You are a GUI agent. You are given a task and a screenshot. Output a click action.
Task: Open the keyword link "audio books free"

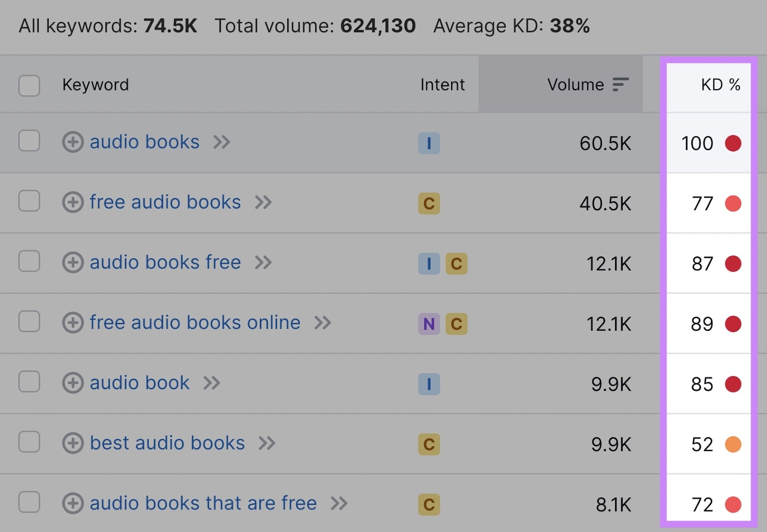coord(165,263)
